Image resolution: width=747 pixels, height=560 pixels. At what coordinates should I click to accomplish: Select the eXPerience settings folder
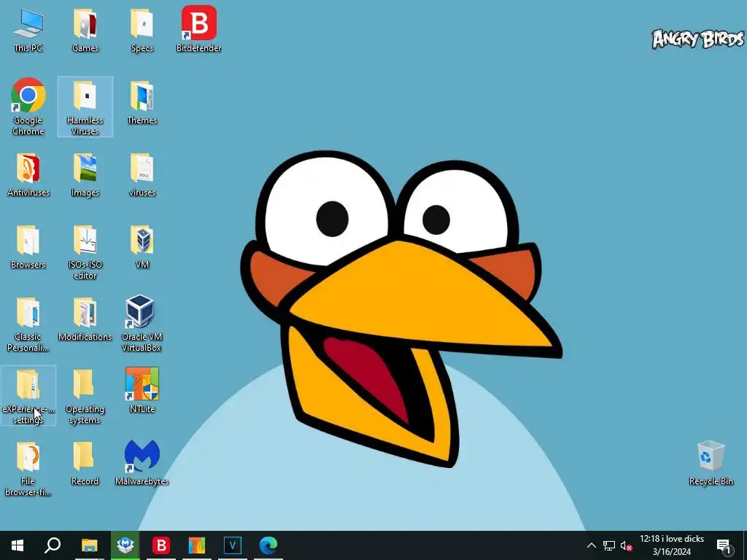pyautogui.click(x=28, y=396)
